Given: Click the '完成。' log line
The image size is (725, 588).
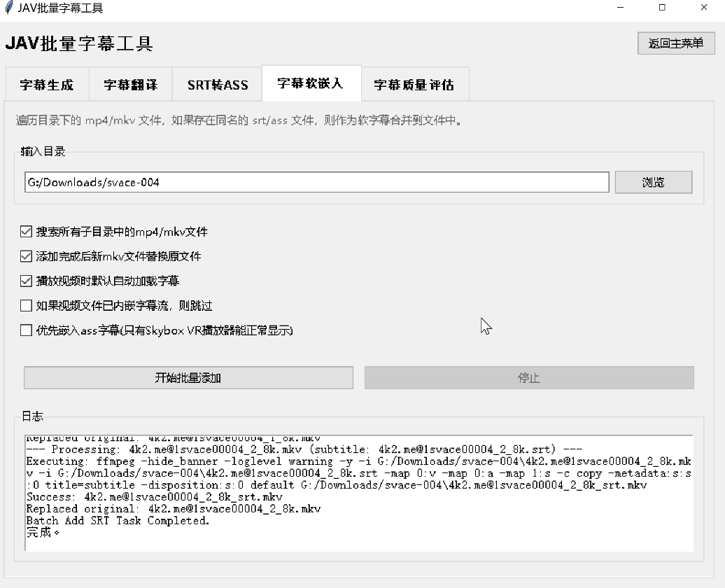Looking at the screenshot, I should click(43, 533).
